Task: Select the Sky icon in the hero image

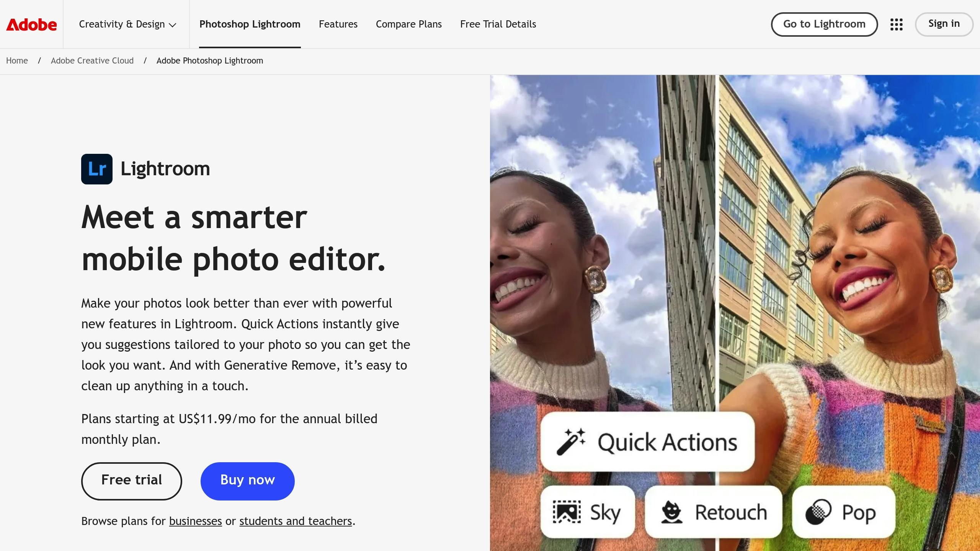Action: (x=567, y=512)
